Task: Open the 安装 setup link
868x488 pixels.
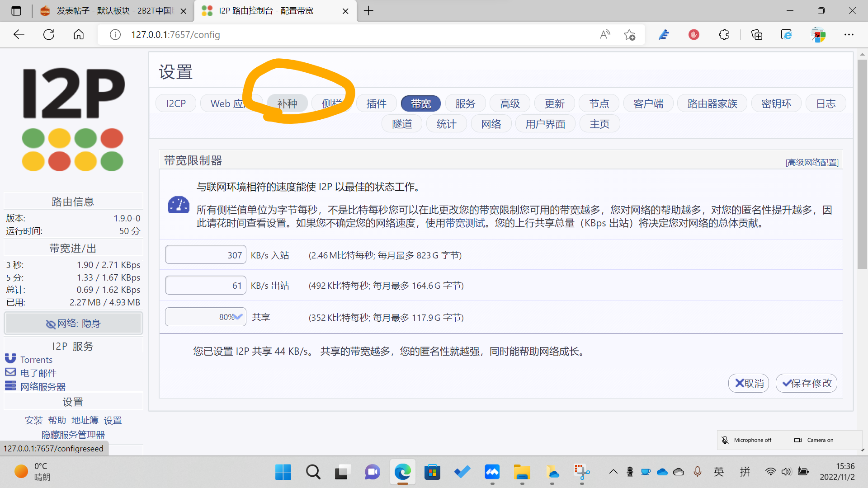Action: click(34, 420)
